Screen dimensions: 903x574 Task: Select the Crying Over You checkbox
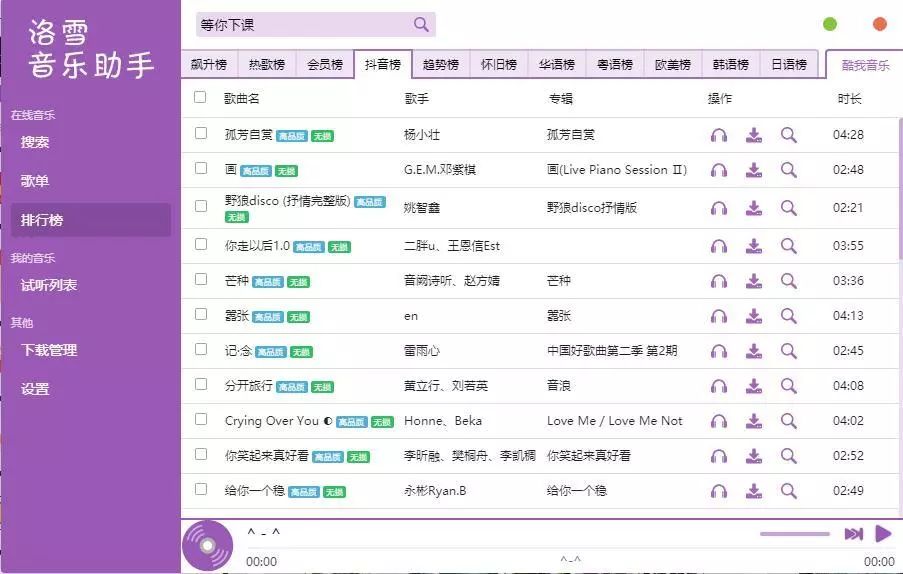point(201,419)
